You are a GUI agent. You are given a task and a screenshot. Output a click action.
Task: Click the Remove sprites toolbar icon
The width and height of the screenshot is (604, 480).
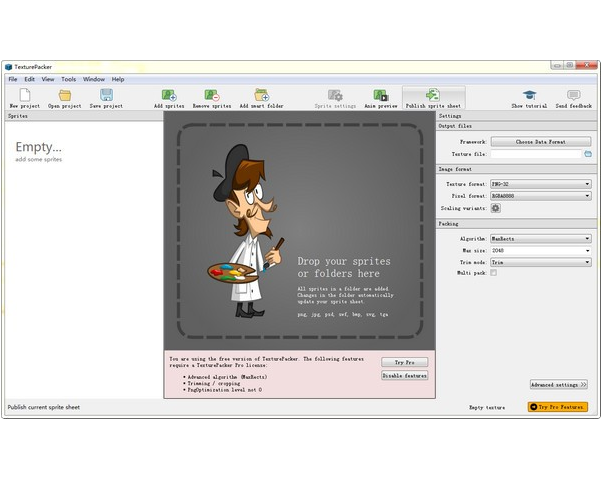212,98
